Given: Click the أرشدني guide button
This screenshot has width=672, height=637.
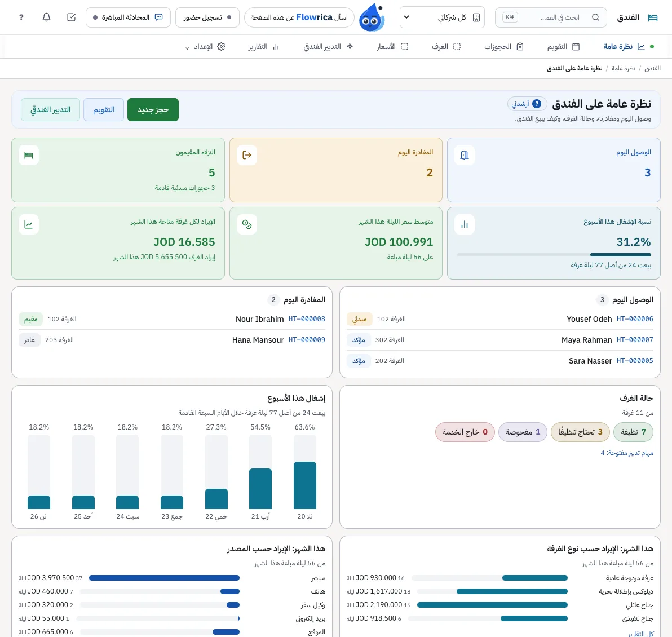Looking at the screenshot, I should click(527, 104).
